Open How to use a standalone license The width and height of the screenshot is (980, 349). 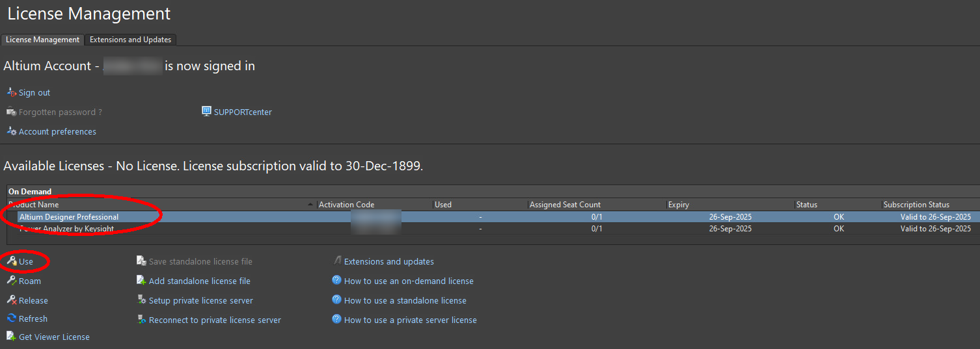[405, 300]
